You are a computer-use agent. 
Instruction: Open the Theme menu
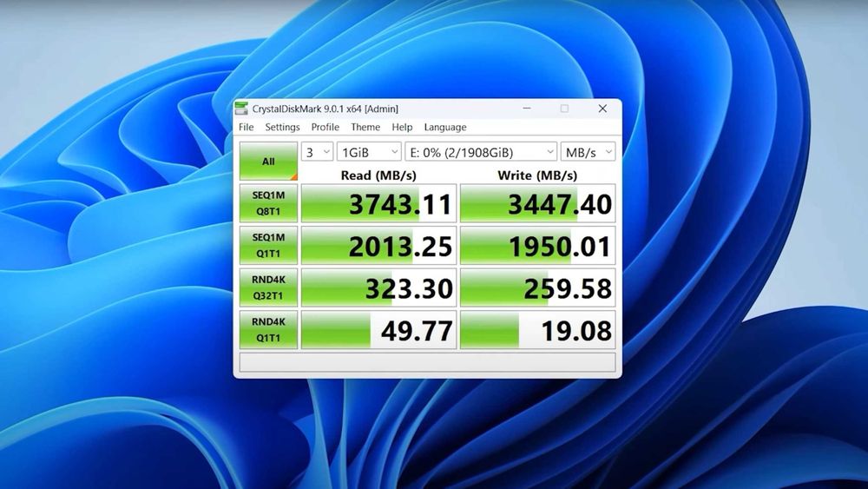[365, 127]
